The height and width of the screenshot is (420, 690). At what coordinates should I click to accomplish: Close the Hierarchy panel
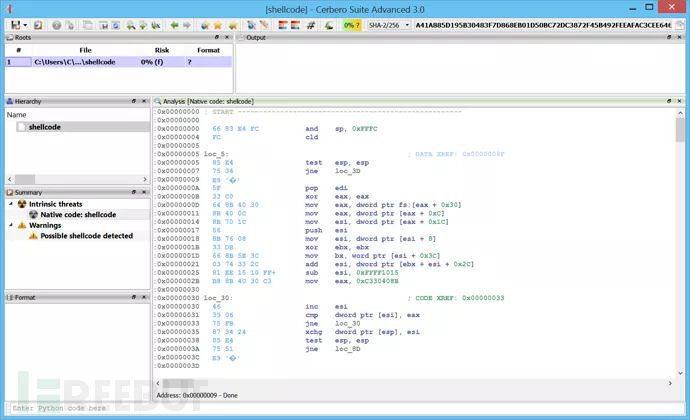point(143,101)
